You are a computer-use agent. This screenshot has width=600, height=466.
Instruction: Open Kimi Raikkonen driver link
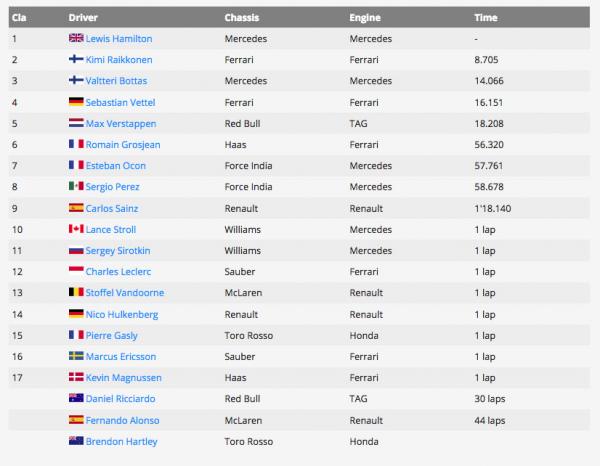(118, 60)
